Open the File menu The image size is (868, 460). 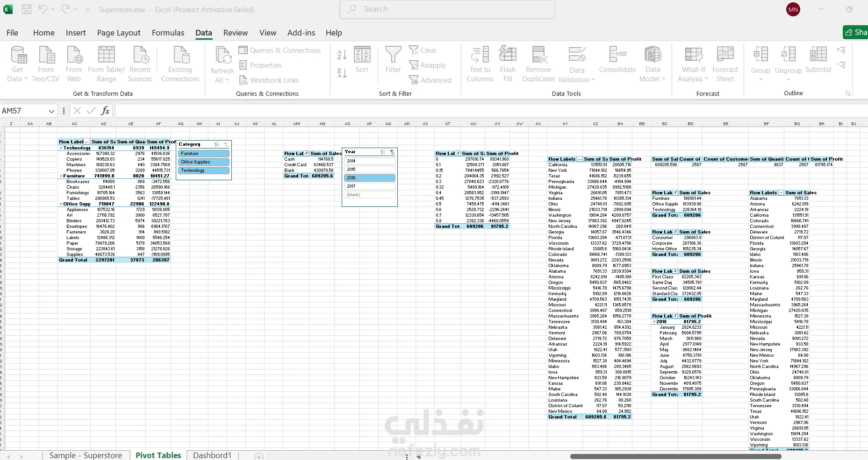(13, 33)
